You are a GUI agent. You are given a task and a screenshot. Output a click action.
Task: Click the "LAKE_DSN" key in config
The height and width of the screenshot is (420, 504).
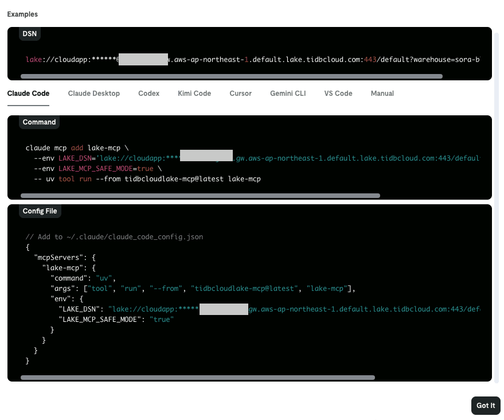[79, 309]
